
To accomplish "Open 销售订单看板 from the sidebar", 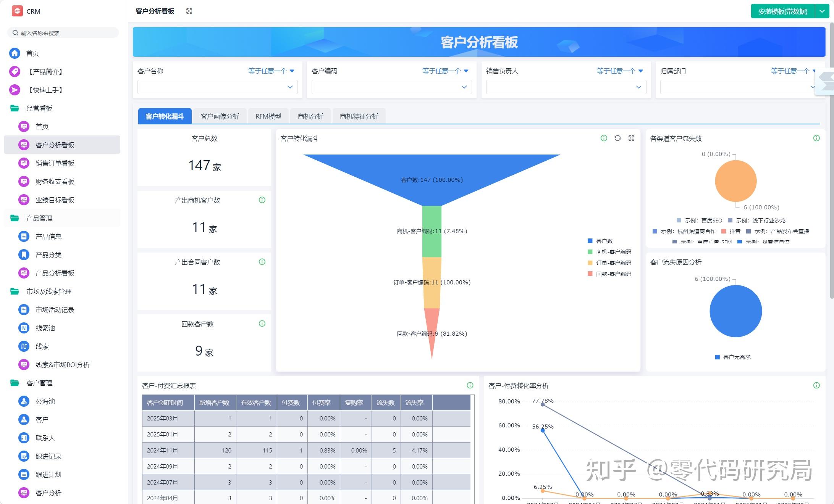I will click(x=54, y=163).
